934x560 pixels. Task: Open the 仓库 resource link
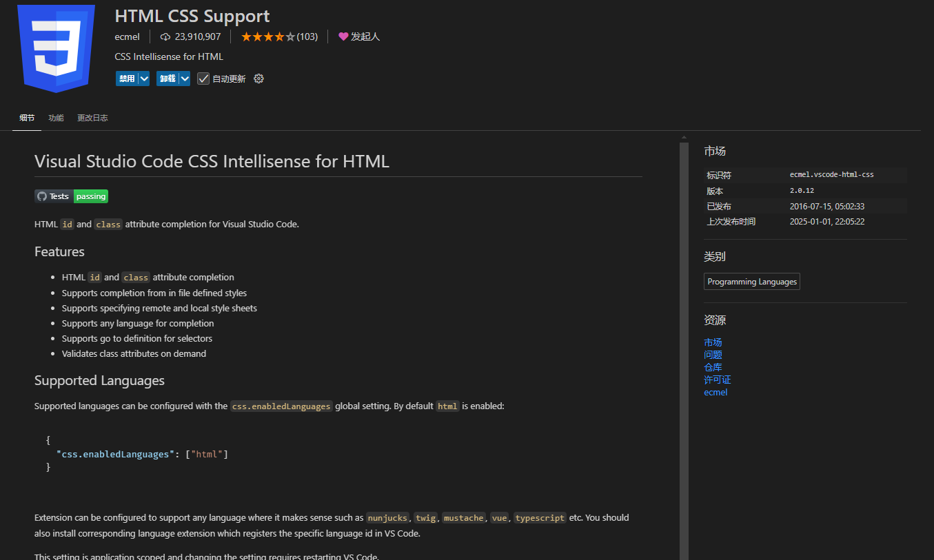713,367
